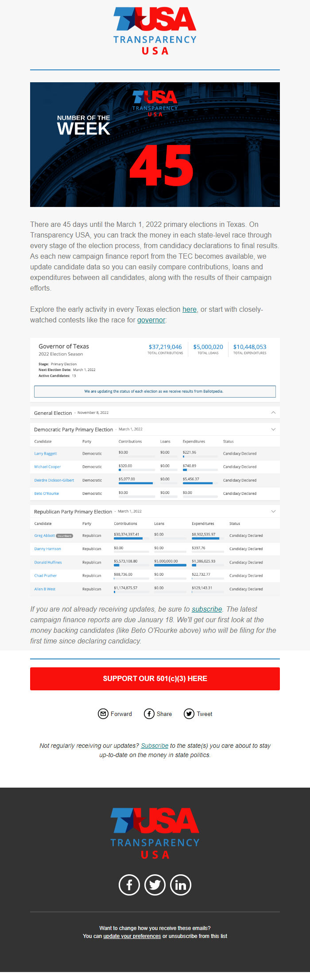Viewport: 310px width, 980px height.
Task: Collapse the General Election section chevron
Action: click(273, 413)
